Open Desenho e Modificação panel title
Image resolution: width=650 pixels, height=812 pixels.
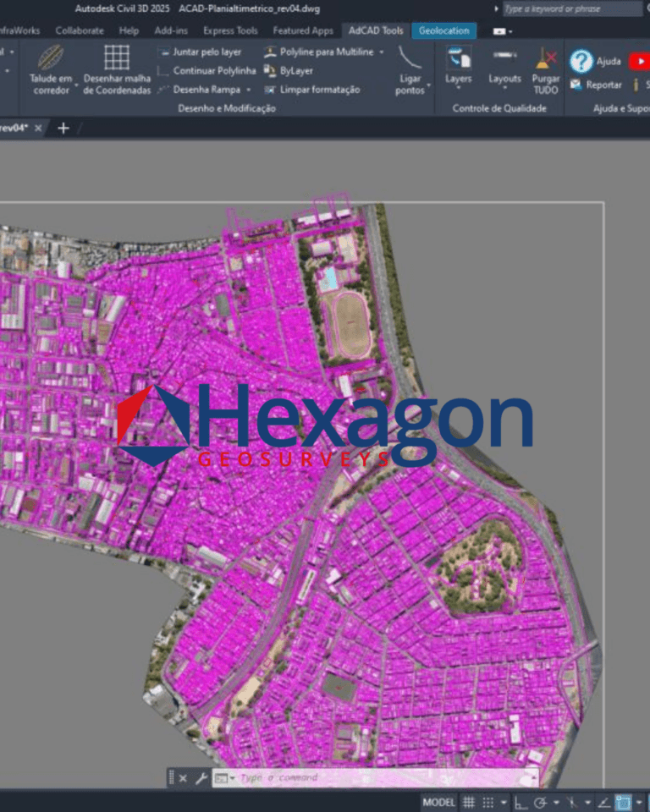(x=227, y=108)
